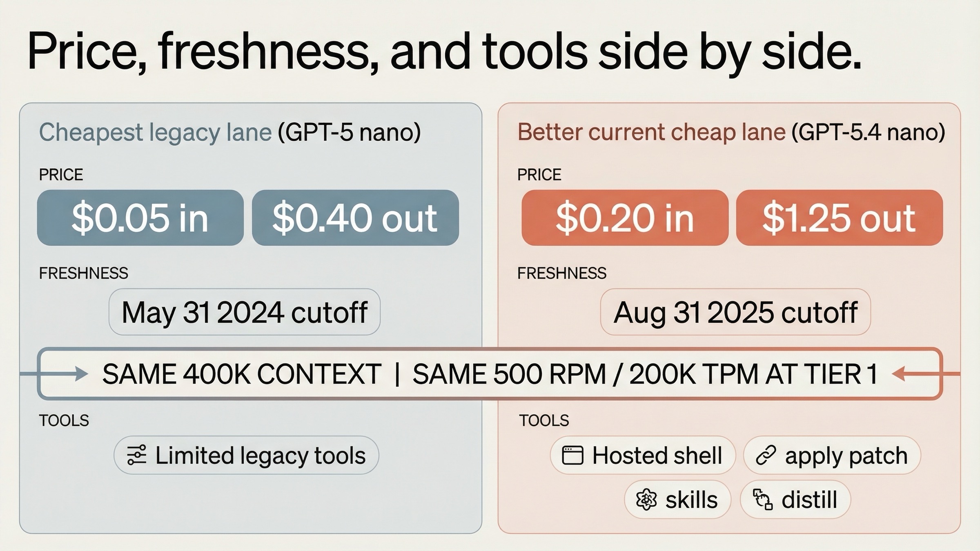Select the May 31 2024 cutoff pill
This screenshot has height=551, width=980.
point(244,312)
